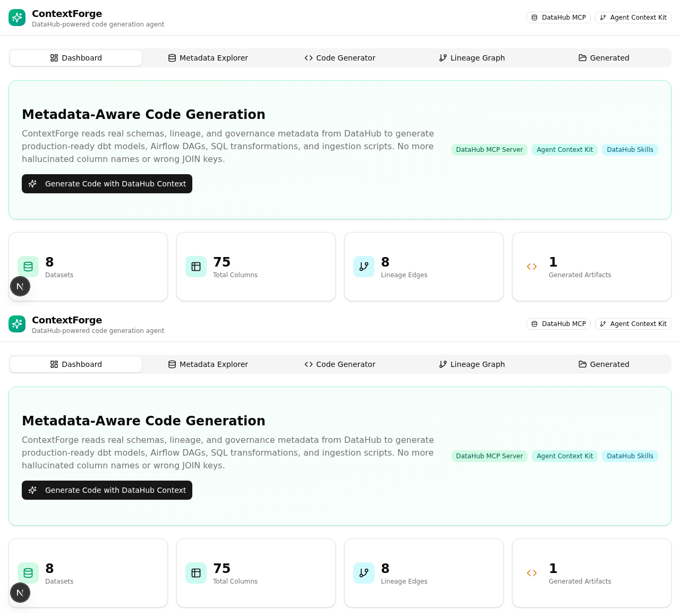Go to the Generated tab in the lower copy

[x=604, y=364]
